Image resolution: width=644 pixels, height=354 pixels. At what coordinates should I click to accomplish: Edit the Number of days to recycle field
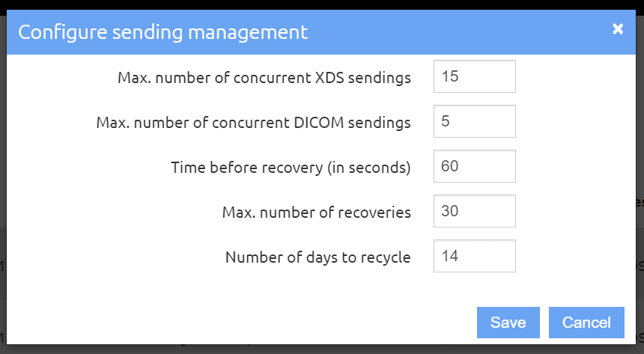tap(474, 256)
